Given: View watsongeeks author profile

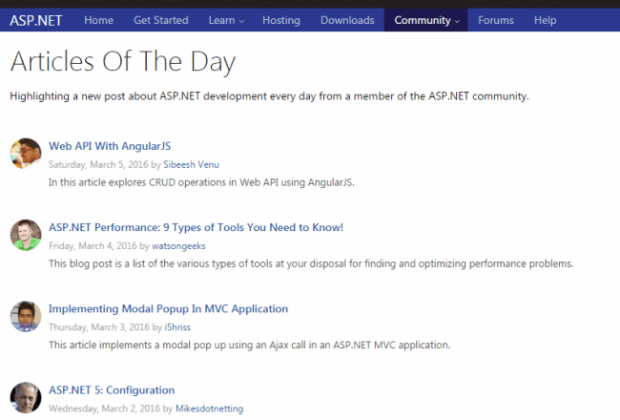Looking at the screenshot, I should tap(178, 246).
